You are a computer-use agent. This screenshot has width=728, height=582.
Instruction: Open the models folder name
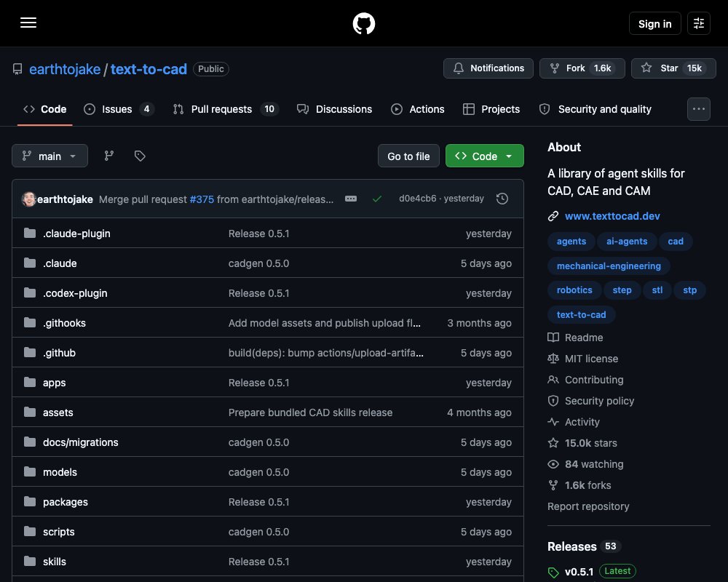60,472
